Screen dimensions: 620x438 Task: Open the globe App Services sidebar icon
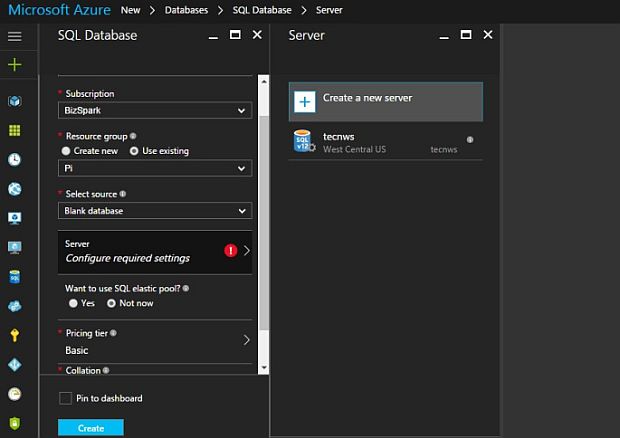[x=15, y=189]
